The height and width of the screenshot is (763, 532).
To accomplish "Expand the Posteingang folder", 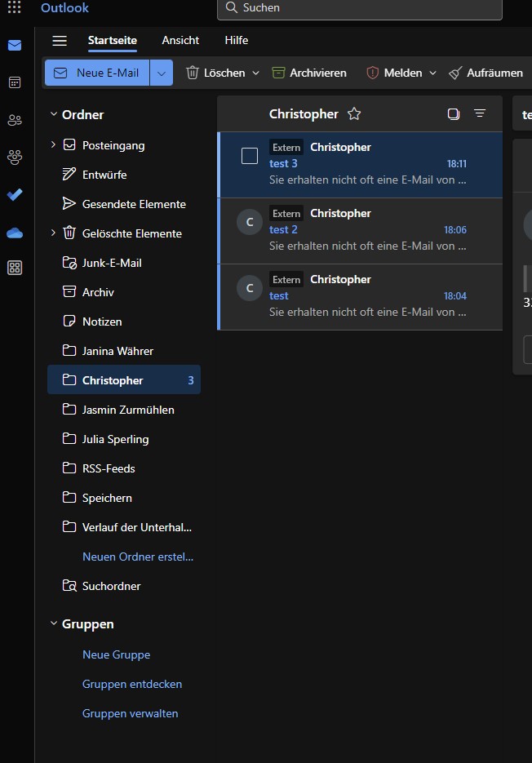I will pos(54,145).
